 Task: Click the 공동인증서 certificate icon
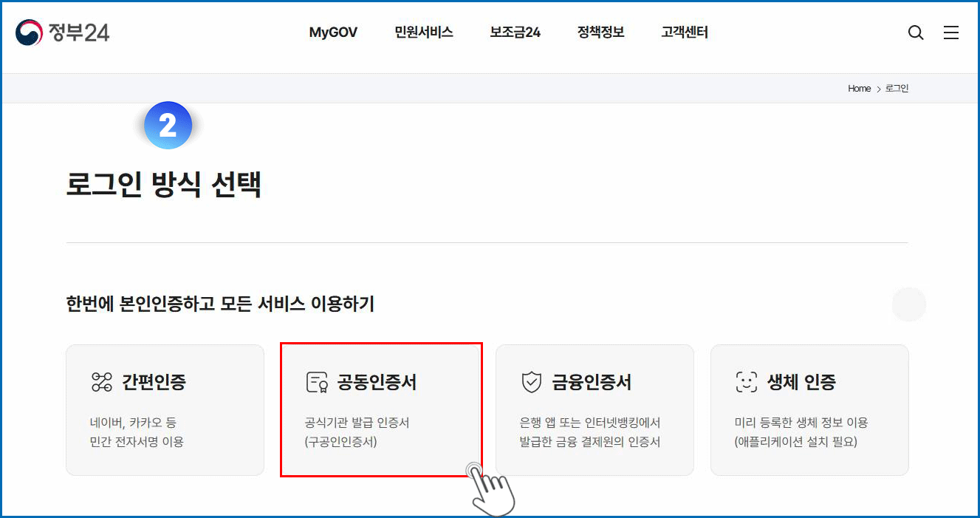coord(317,382)
